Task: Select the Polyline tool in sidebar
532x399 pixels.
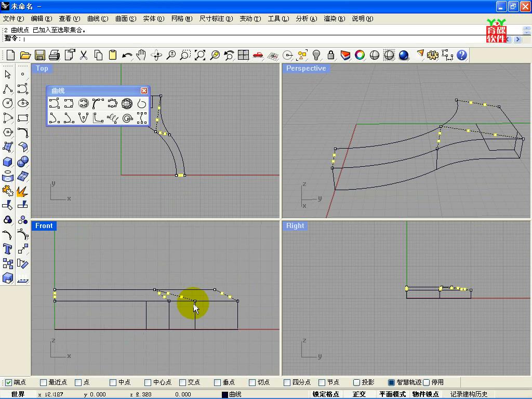Action: tap(7, 89)
